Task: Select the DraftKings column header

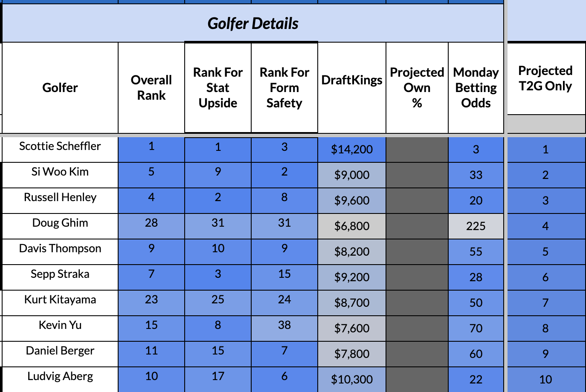Action: (x=352, y=80)
